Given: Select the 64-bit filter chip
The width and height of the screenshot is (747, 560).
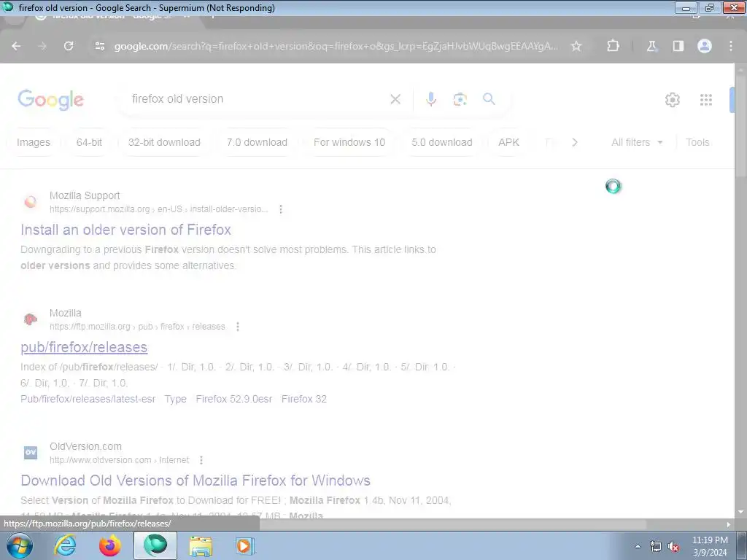Looking at the screenshot, I should pos(89,142).
